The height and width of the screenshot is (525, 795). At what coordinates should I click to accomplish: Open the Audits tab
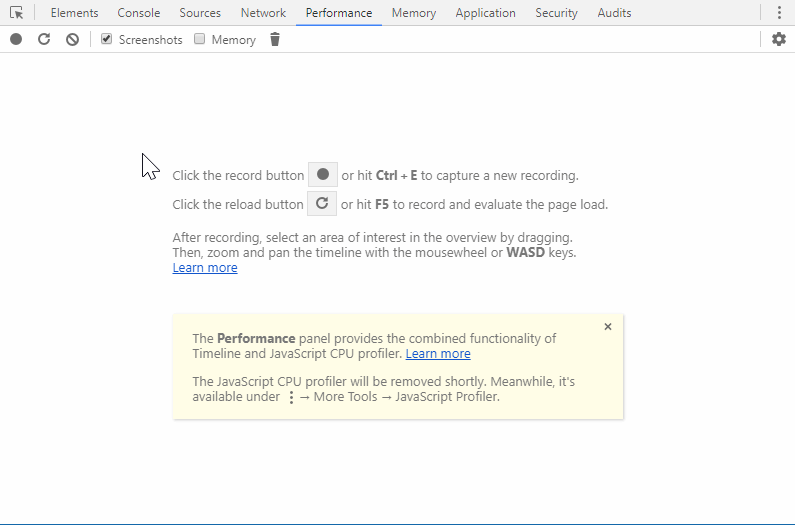614,13
